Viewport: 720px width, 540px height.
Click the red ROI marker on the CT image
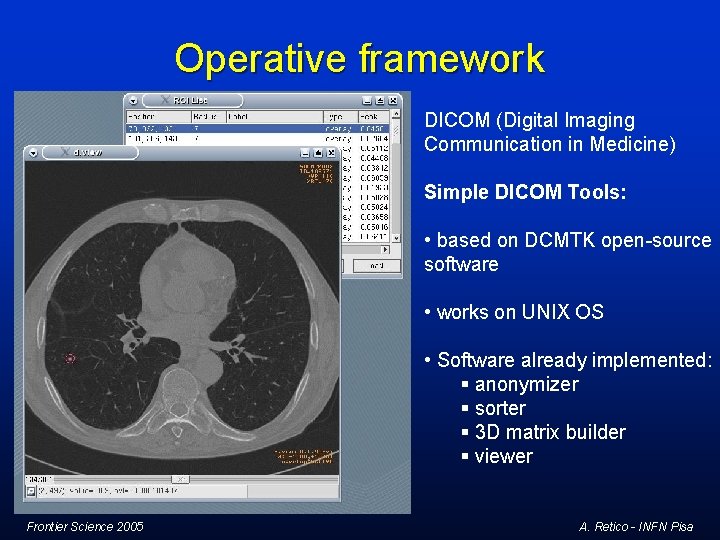[70, 358]
